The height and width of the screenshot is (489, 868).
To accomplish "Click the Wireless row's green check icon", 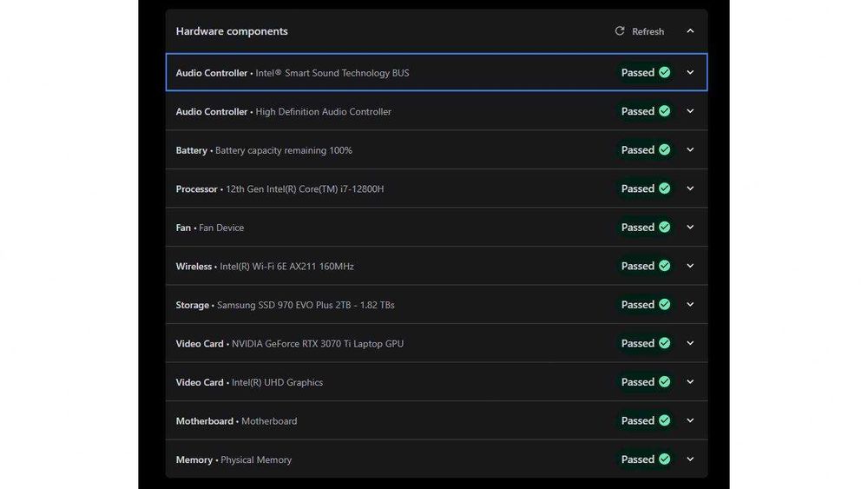I will click(665, 266).
